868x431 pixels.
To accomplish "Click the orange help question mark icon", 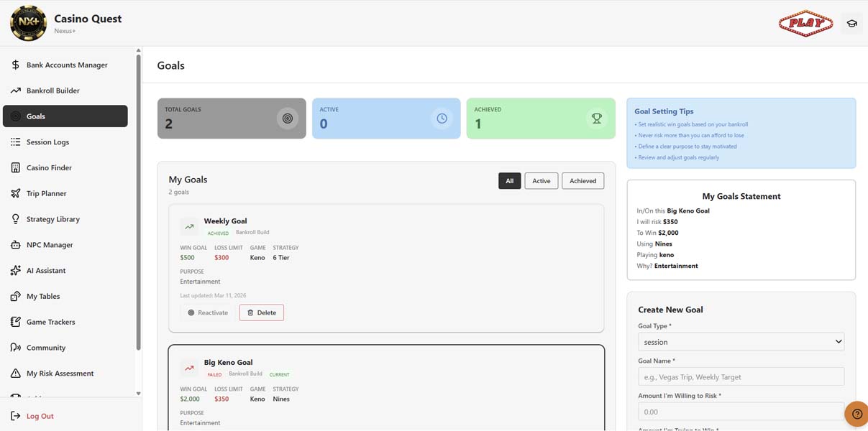I will click(856, 414).
